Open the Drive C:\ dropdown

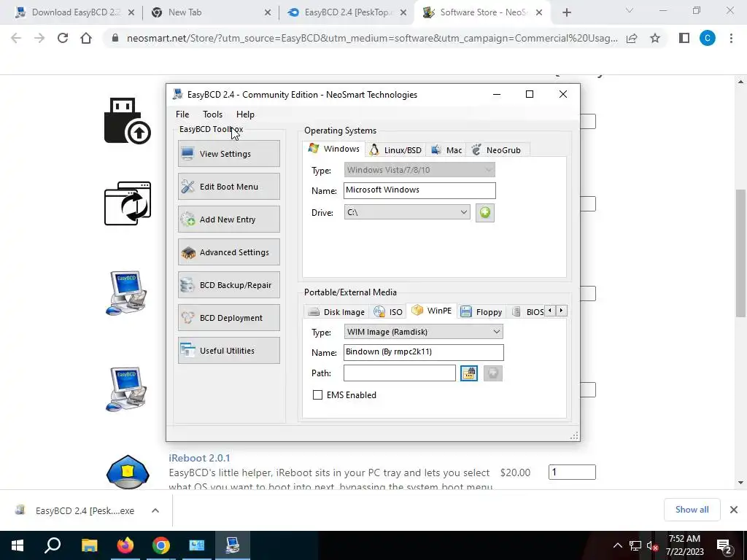[407, 212]
